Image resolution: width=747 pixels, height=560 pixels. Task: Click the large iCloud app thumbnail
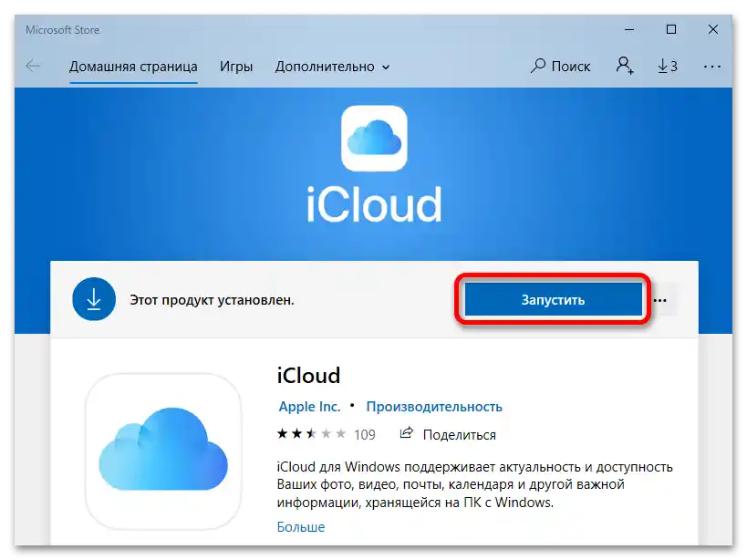(163, 451)
